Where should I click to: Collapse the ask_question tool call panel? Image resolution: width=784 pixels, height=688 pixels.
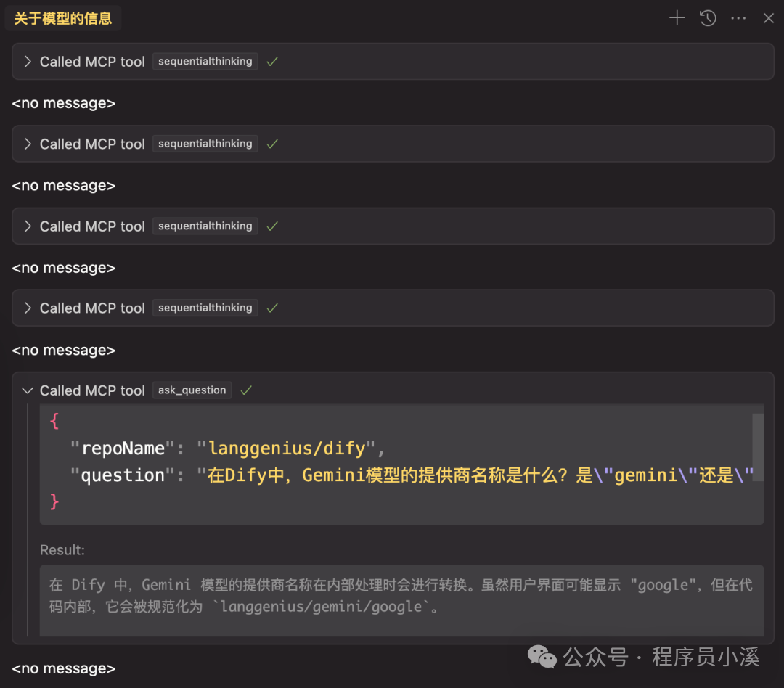(27, 390)
